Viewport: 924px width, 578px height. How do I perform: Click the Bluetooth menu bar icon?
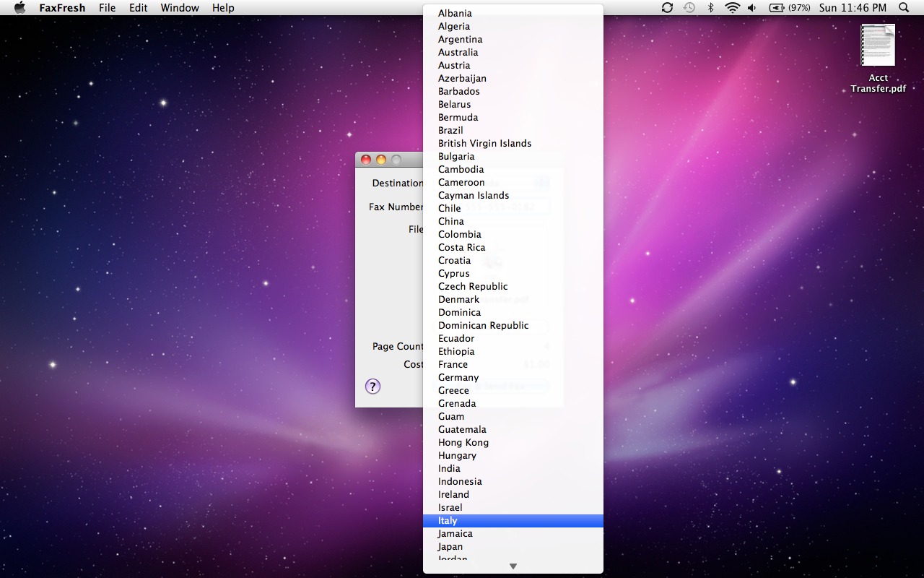[x=710, y=8]
